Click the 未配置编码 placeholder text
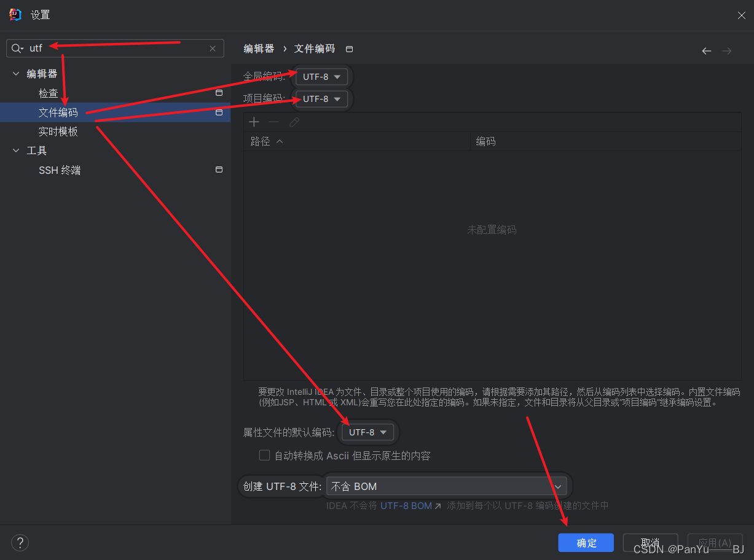This screenshot has height=560, width=754. coord(492,230)
